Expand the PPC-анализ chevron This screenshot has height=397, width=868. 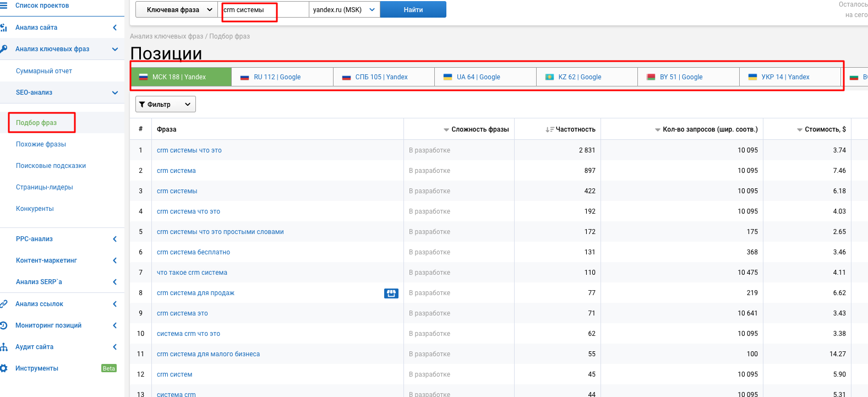coord(114,239)
